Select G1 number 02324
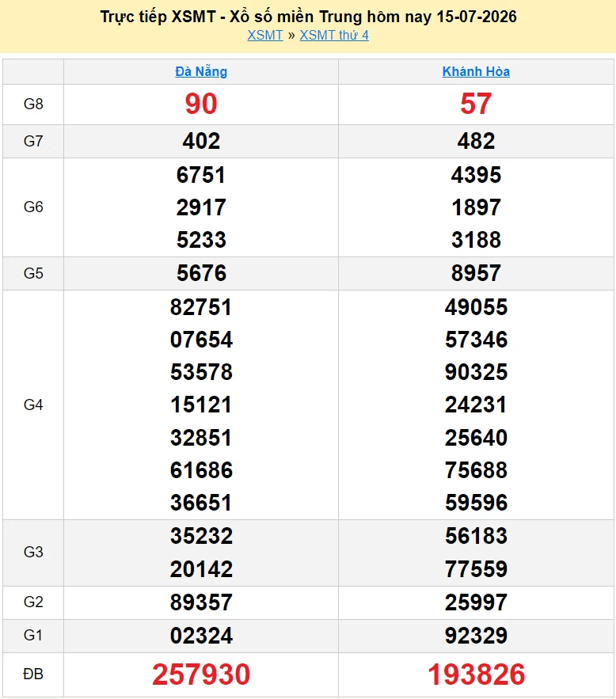The height and width of the screenshot is (699, 616). 201,636
